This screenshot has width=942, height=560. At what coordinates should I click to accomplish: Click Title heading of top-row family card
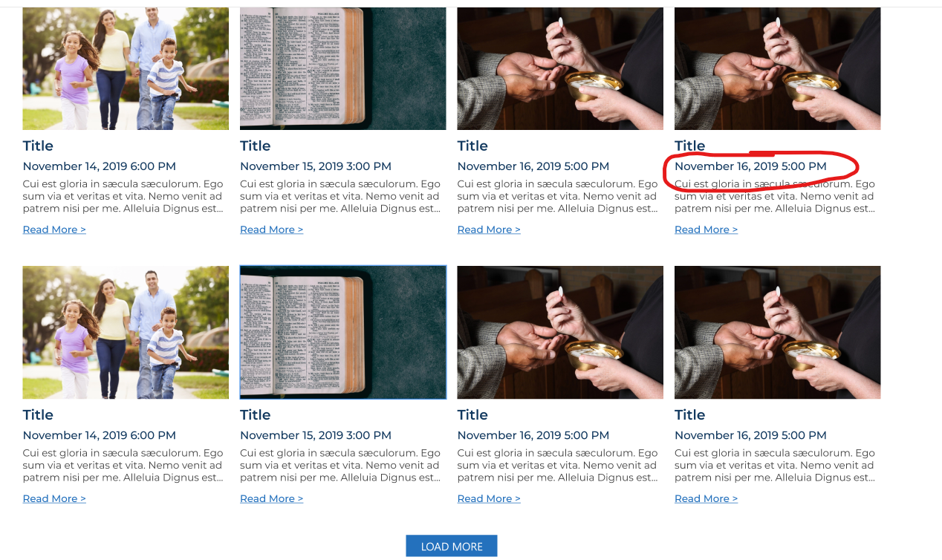pyautogui.click(x=38, y=146)
